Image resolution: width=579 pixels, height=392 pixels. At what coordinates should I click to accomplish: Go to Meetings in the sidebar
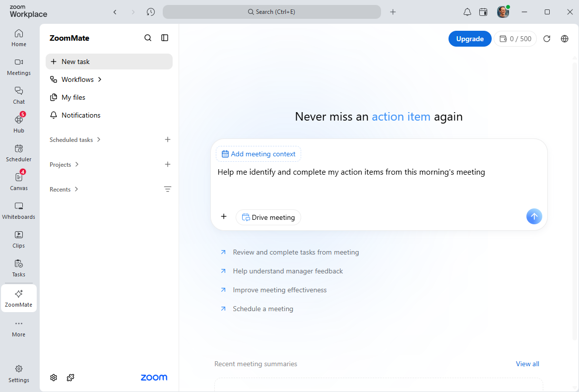pos(19,67)
